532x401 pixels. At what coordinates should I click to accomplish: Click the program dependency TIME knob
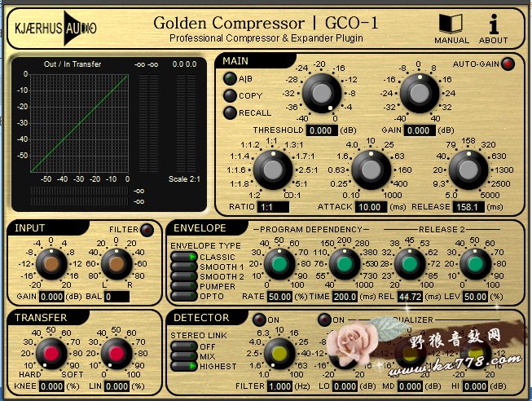pyautogui.click(x=345, y=264)
